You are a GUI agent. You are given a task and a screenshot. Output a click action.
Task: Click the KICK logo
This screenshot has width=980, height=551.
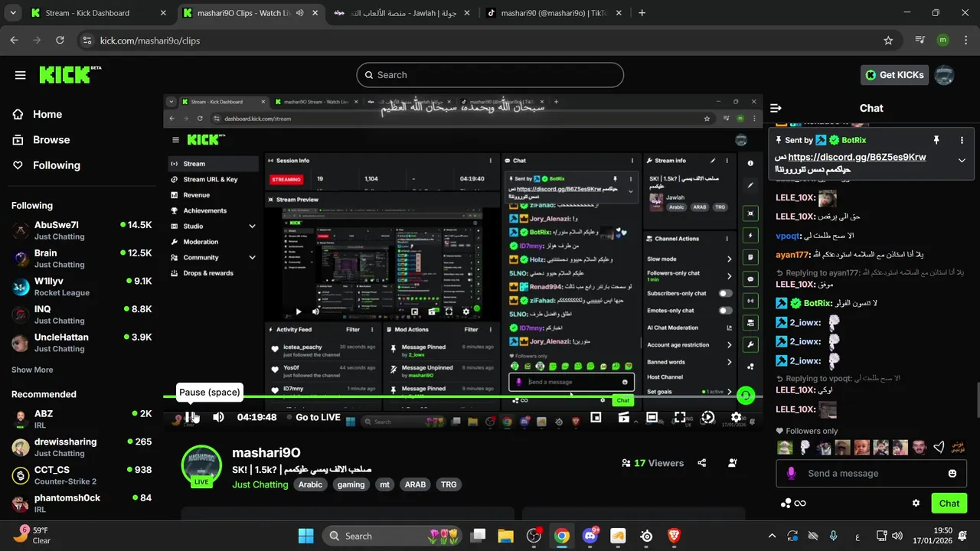point(70,74)
